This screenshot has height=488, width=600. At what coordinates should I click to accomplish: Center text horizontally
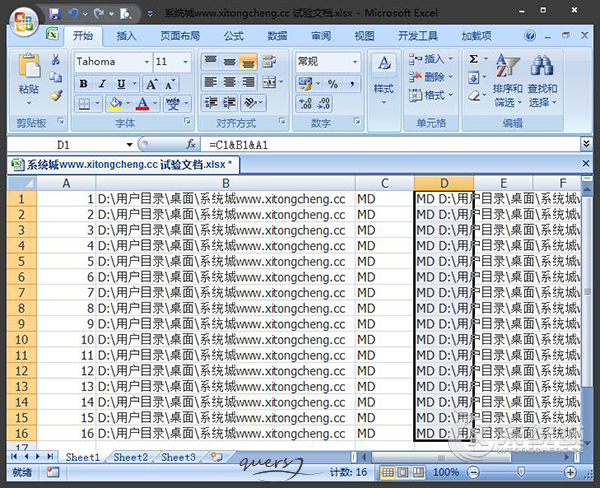230,82
